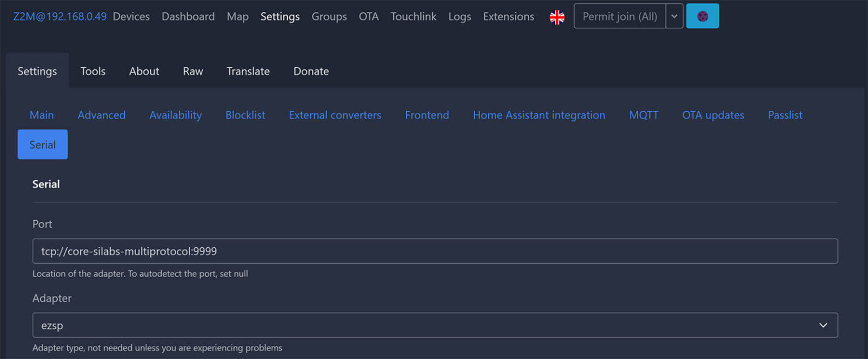This screenshot has height=359, width=868.
Task: Collapse the Permit join dropdown arrow
Action: [674, 16]
